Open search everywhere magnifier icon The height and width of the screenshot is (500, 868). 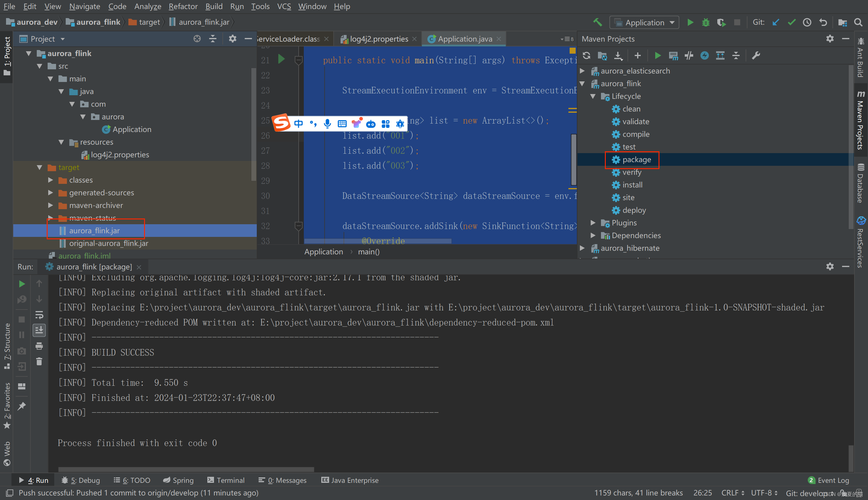[858, 22]
